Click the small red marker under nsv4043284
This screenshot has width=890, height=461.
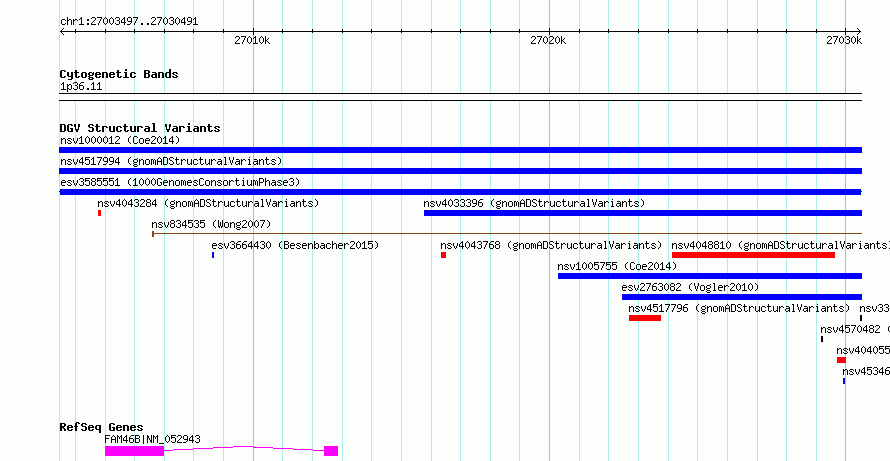tap(99, 213)
